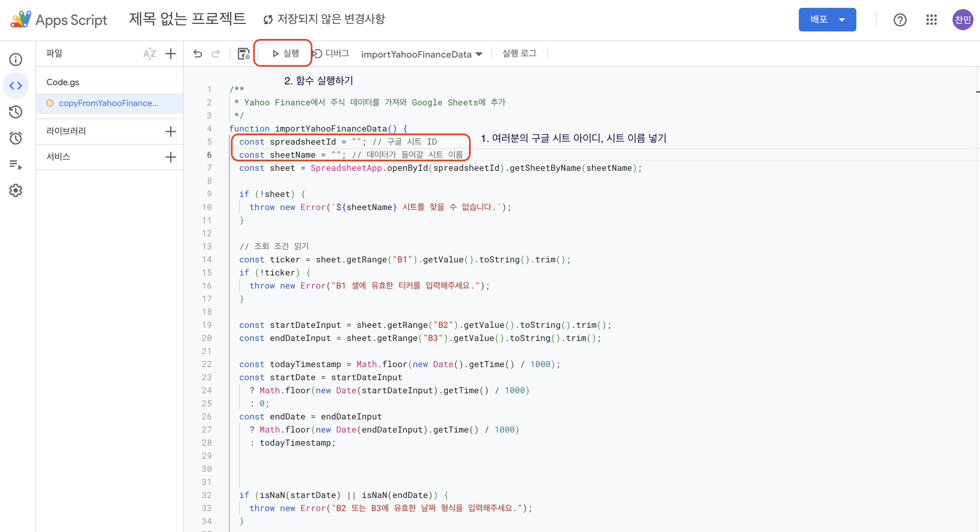Save project with the disk icon

[243, 54]
